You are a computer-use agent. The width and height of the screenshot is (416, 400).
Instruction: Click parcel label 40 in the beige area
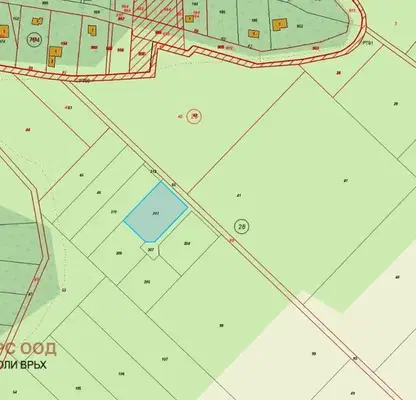[x=397, y=277]
